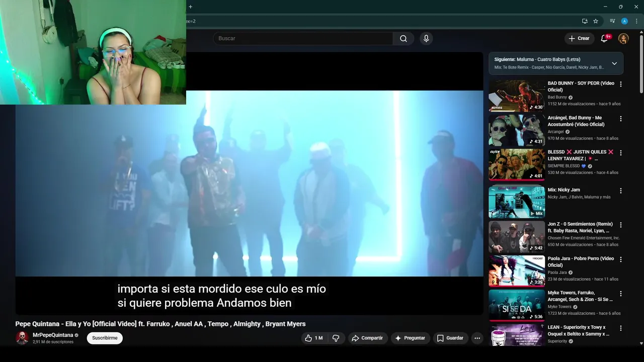Open BLESSD Justin Quiles video thumbnail
This screenshot has height=362, width=644.
517,164
